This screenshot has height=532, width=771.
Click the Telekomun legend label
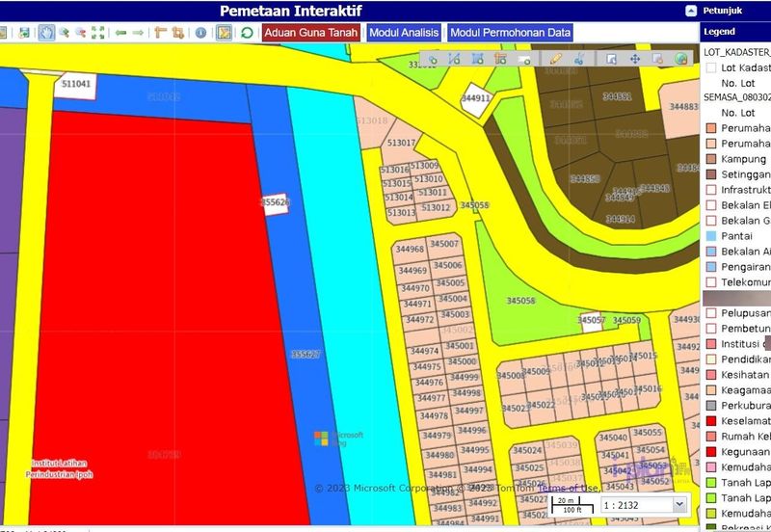tap(746, 282)
